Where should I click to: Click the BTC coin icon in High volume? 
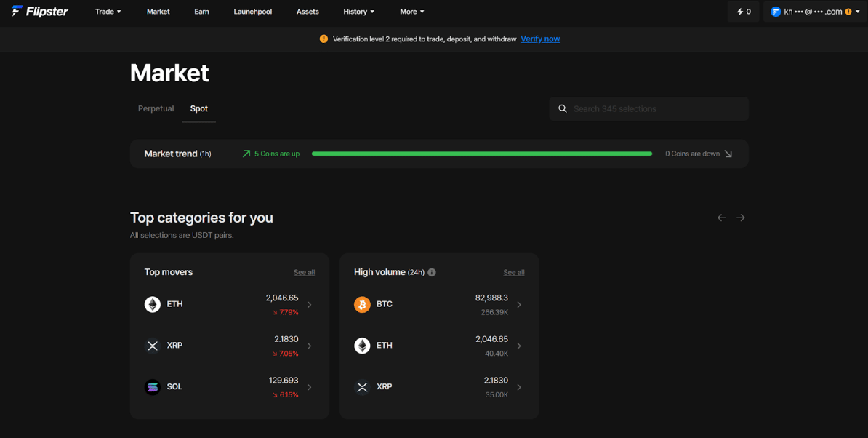click(x=362, y=305)
